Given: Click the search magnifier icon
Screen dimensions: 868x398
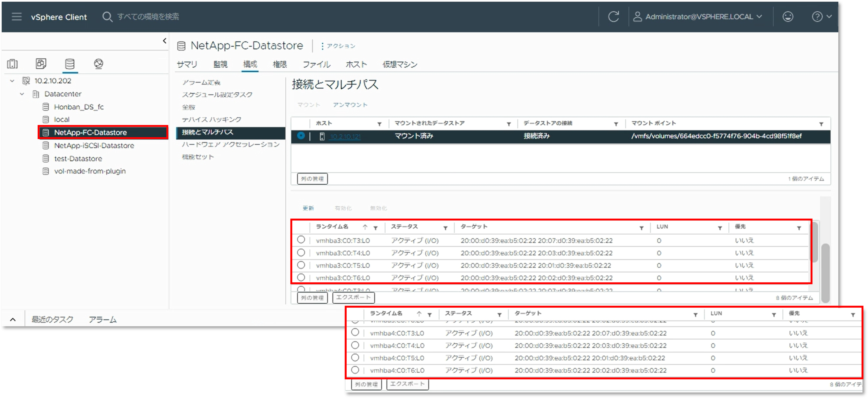Looking at the screenshot, I should pyautogui.click(x=107, y=17).
